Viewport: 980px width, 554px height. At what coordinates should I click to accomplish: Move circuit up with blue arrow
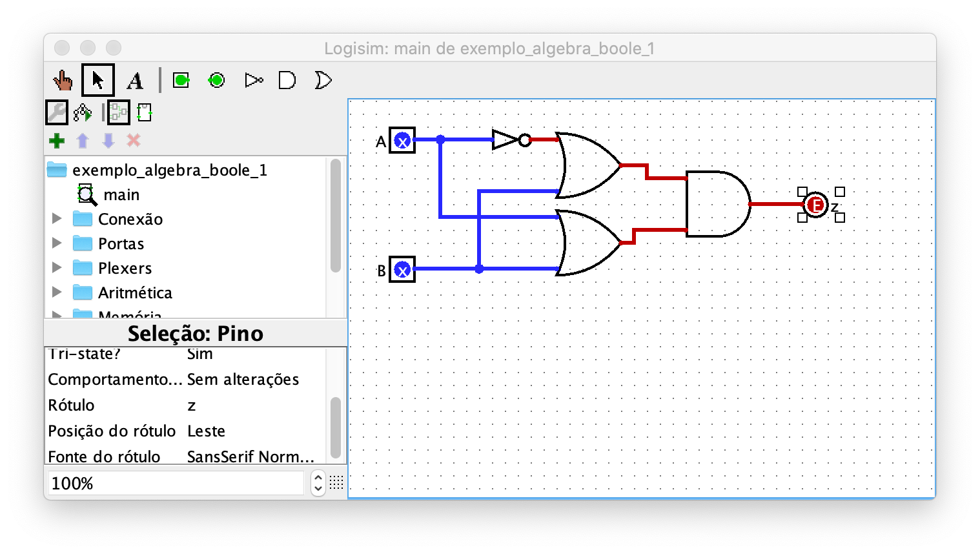click(x=83, y=140)
